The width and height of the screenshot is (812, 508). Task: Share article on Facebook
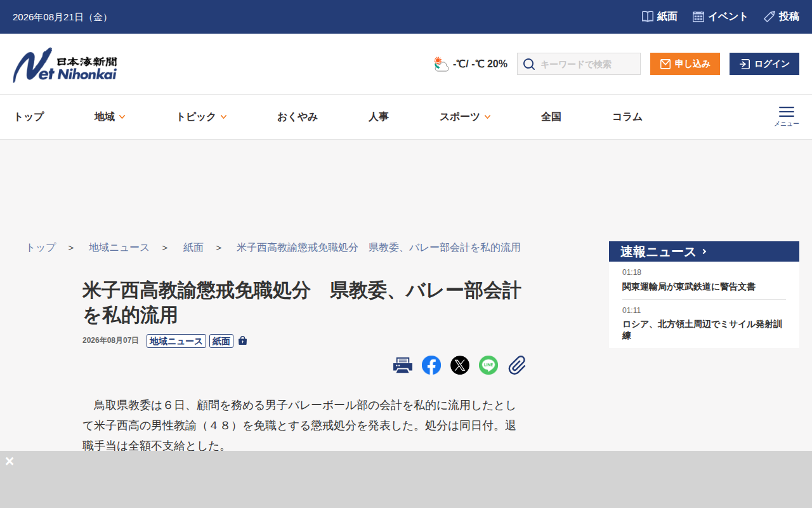431,365
